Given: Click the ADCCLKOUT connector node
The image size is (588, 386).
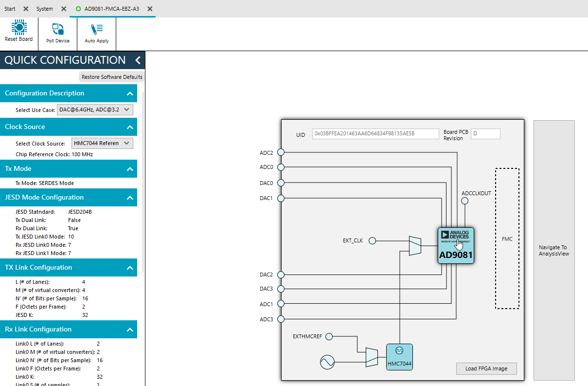Looking at the screenshot, I should 465,201.
